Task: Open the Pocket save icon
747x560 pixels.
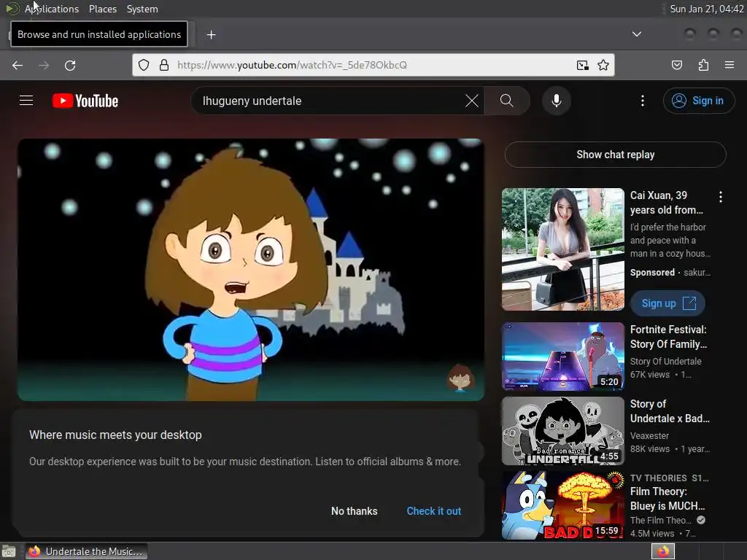Action: (676, 65)
